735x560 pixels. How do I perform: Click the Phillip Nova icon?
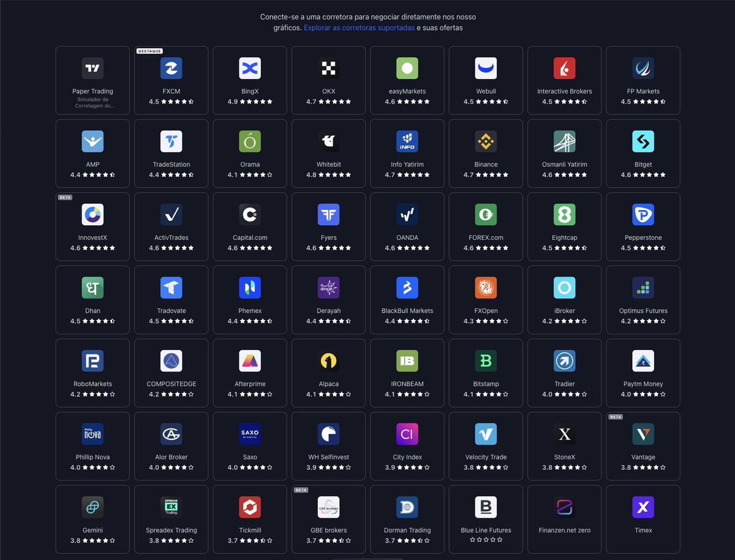tap(92, 434)
